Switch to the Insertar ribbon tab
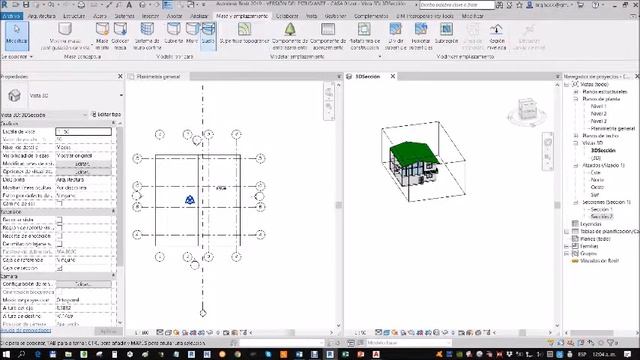Image resolution: width=640 pixels, height=360 pixels. [150, 16]
